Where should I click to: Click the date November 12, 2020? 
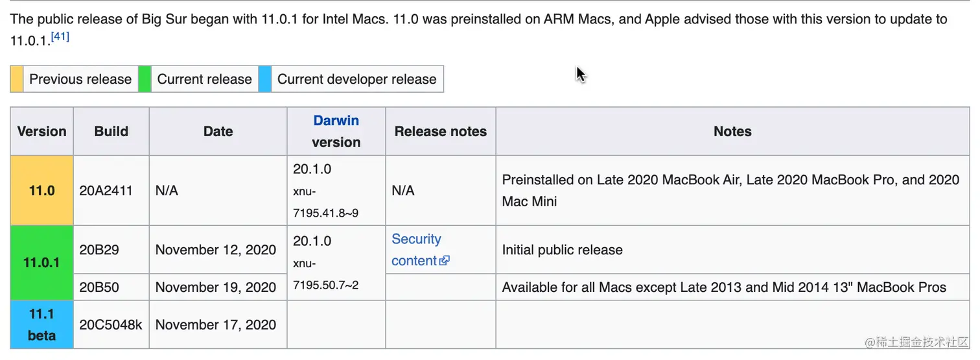(x=216, y=250)
